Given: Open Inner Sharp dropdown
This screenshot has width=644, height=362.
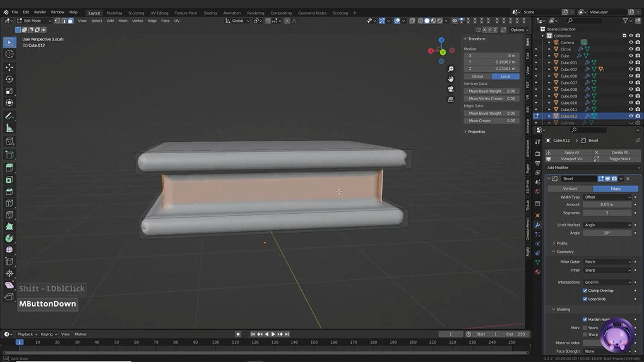Looking at the screenshot, I should click(x=607, y=271).
